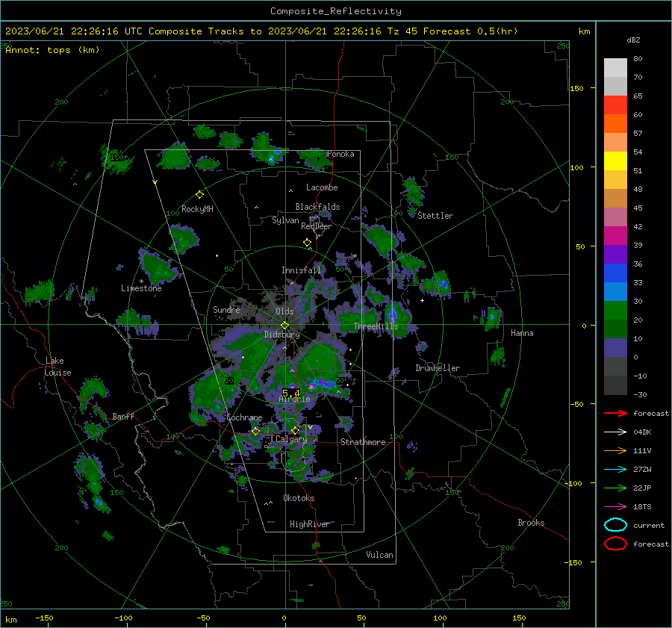Viewport: 672px width, 628px height.
Task: Click the Didsbury city label
Action: [281, 335]
